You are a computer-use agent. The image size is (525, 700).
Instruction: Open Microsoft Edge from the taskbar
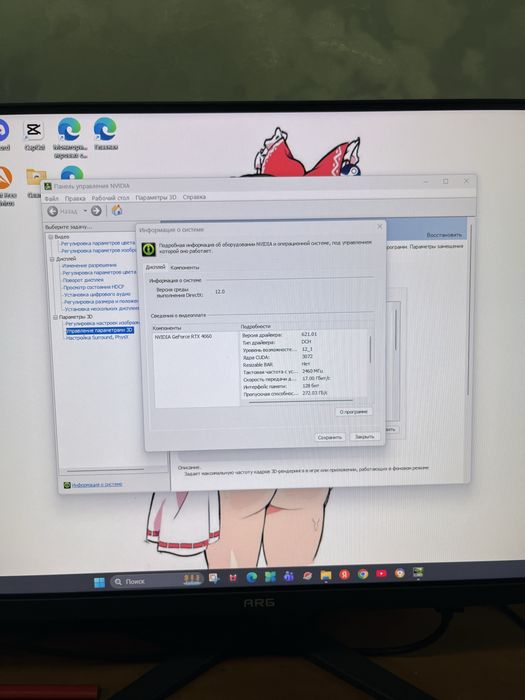pos(251,577)
